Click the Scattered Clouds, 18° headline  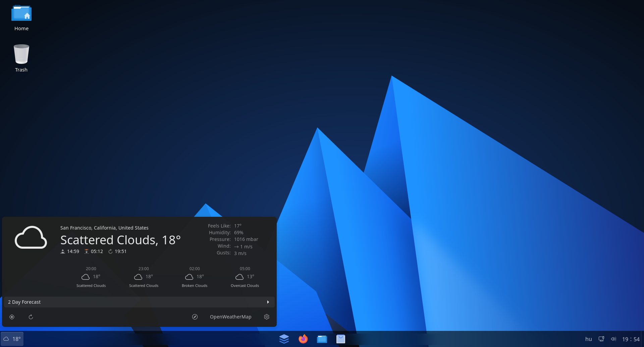pos(120,240)
